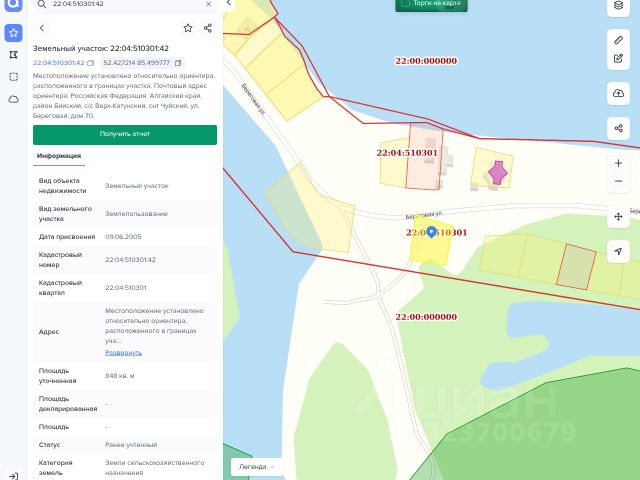Viewport: 640px width, 480px height.
Task: Click the status value Ранее учтенный
Action: coord(131,445)
